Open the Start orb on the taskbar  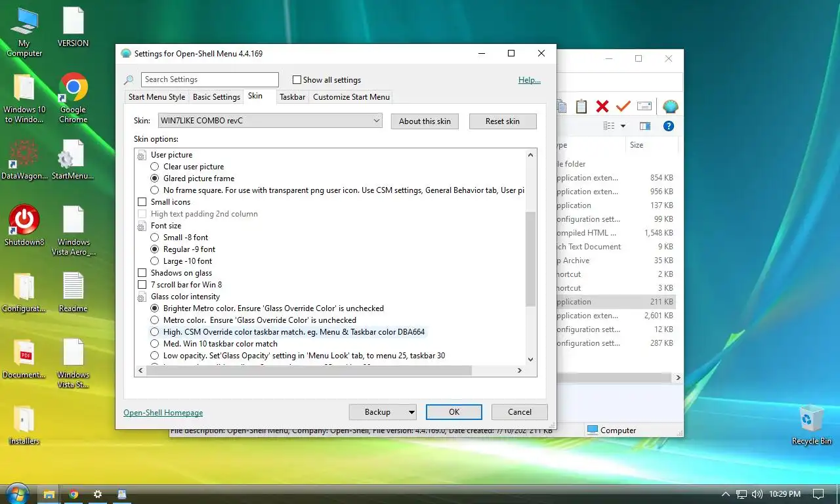point(17,493)
